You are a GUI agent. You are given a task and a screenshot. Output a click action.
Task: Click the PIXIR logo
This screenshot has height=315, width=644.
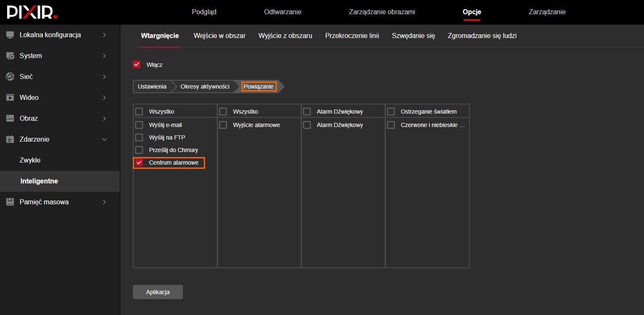tap(32, 12)
